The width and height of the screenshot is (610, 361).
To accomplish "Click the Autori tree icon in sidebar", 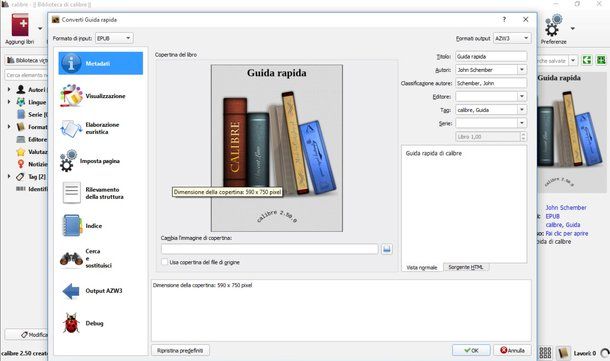I will coord(21,89).
